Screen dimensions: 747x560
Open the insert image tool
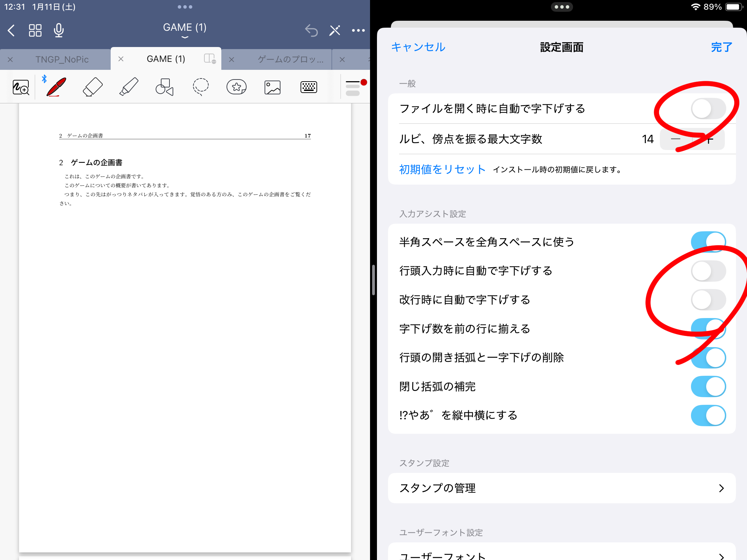point(273,87)
